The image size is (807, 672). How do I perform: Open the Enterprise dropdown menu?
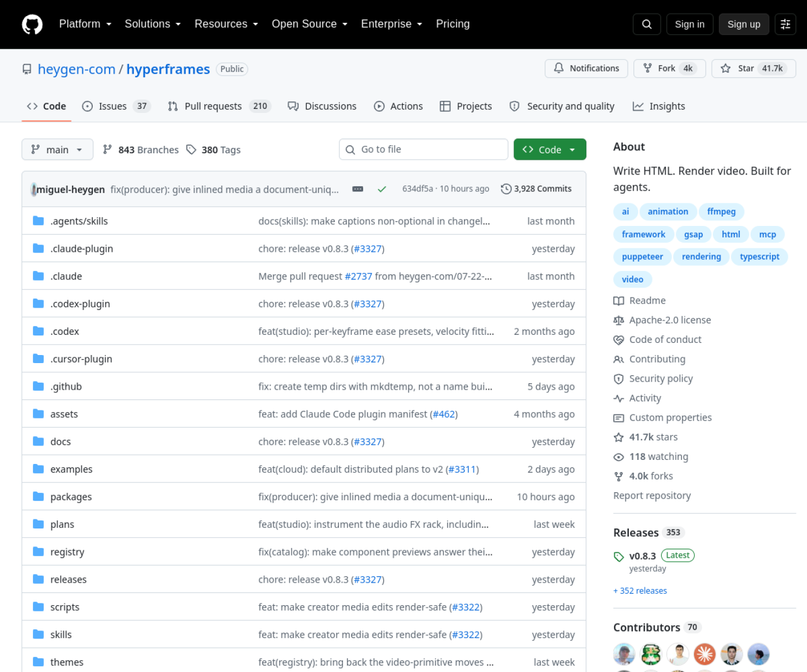point(391,24)
